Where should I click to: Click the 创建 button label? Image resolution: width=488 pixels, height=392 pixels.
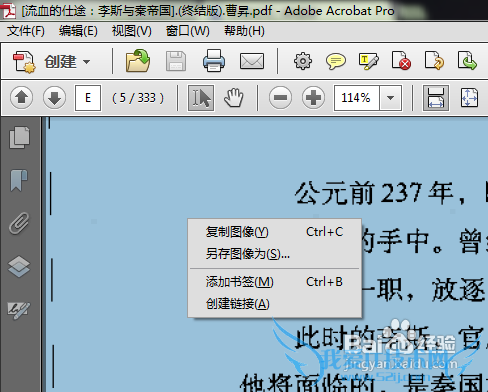[x=61, y=62]
